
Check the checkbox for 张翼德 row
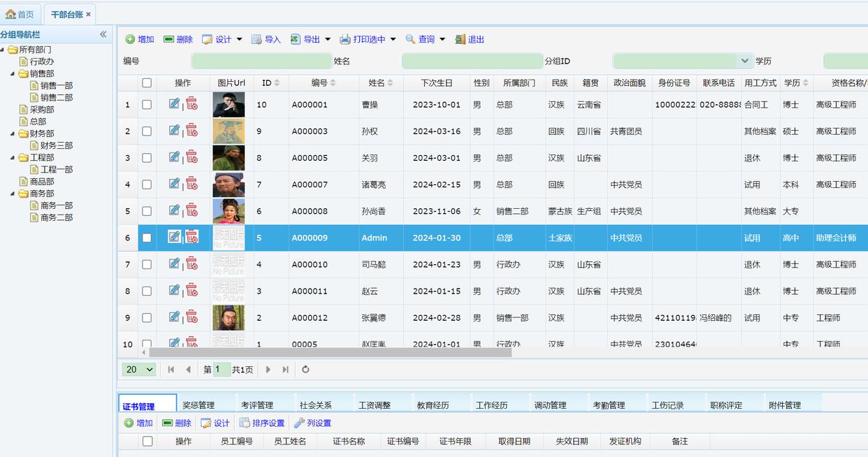147,318
